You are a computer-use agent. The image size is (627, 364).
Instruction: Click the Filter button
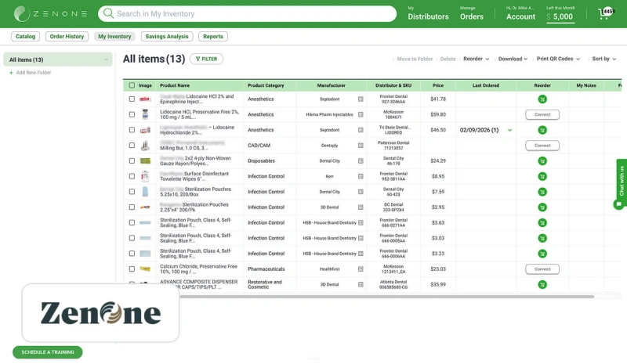[206, 59]
